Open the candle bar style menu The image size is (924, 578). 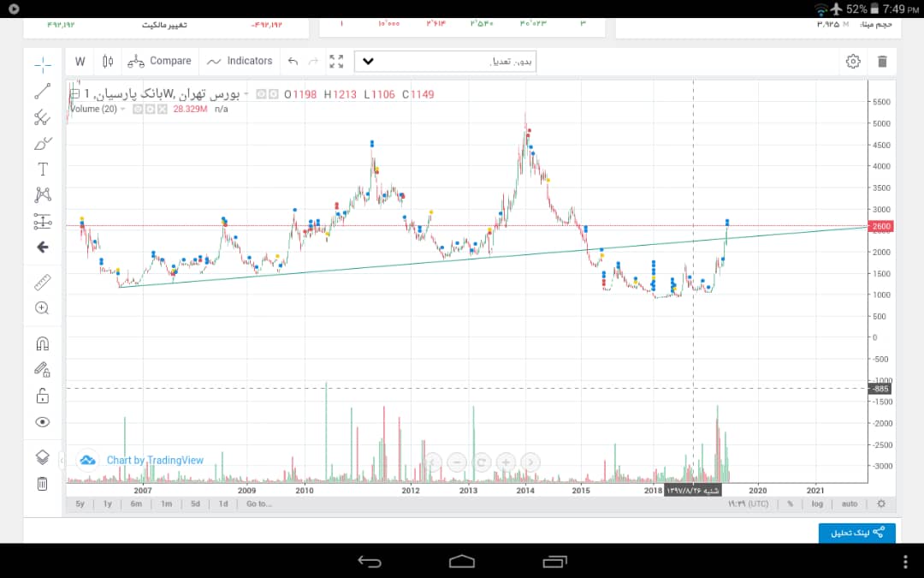[108, 62]
